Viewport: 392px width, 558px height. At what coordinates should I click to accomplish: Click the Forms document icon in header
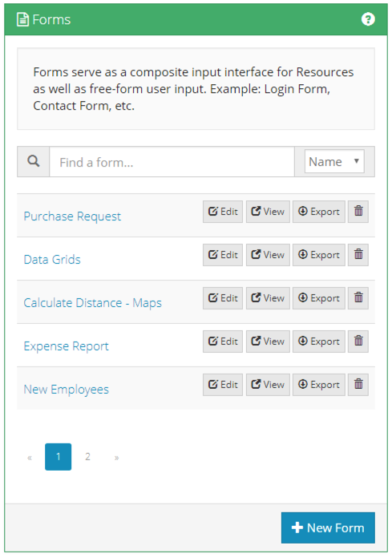coord(22,19)
